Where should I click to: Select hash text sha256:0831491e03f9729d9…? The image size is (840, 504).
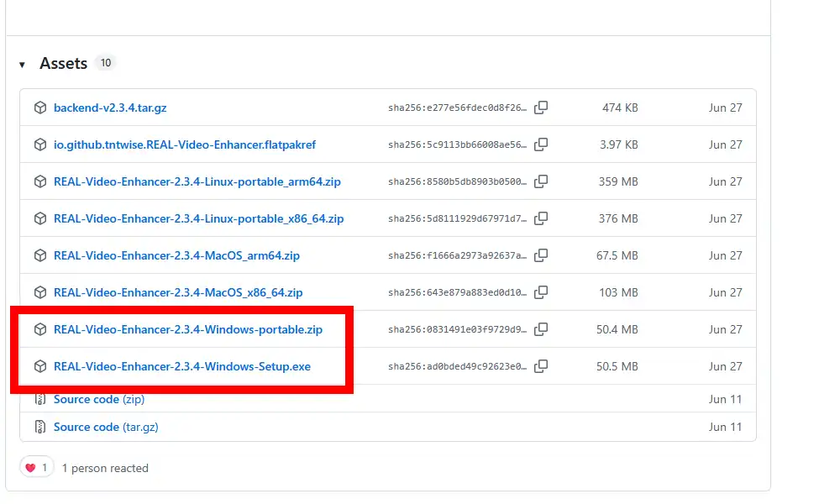[458, 329]
